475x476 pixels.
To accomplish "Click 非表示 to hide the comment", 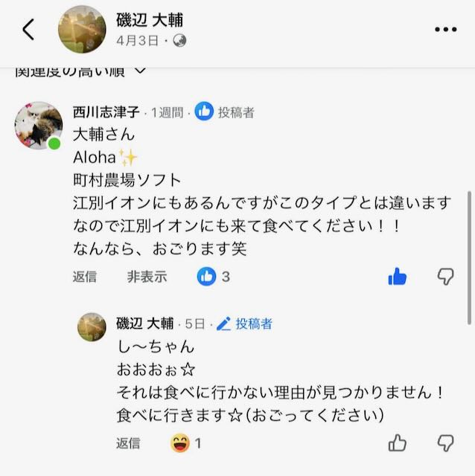I will (x=147, y=277).
